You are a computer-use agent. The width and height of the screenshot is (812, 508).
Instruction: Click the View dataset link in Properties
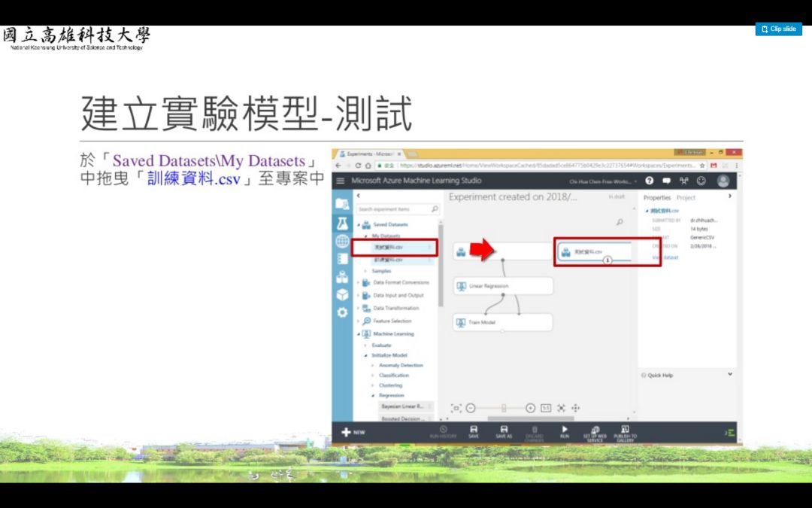pos(665,257)
